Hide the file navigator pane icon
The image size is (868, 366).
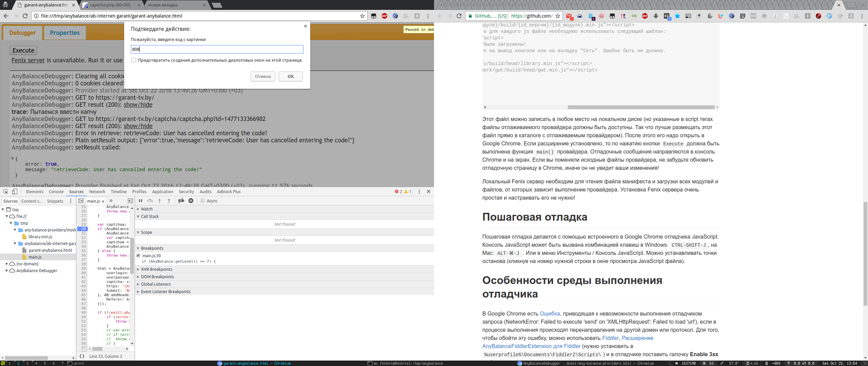pos(81,201)
